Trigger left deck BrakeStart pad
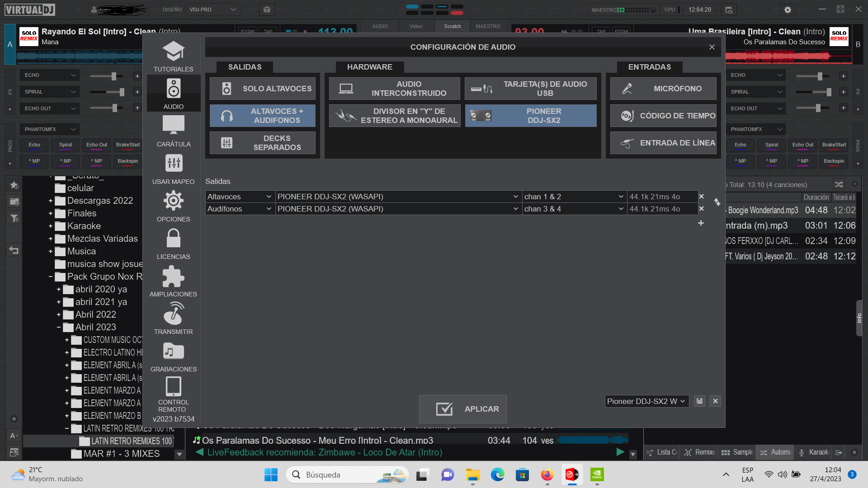The height and width of the screenshot is (488, 868). tap(128, 145)
